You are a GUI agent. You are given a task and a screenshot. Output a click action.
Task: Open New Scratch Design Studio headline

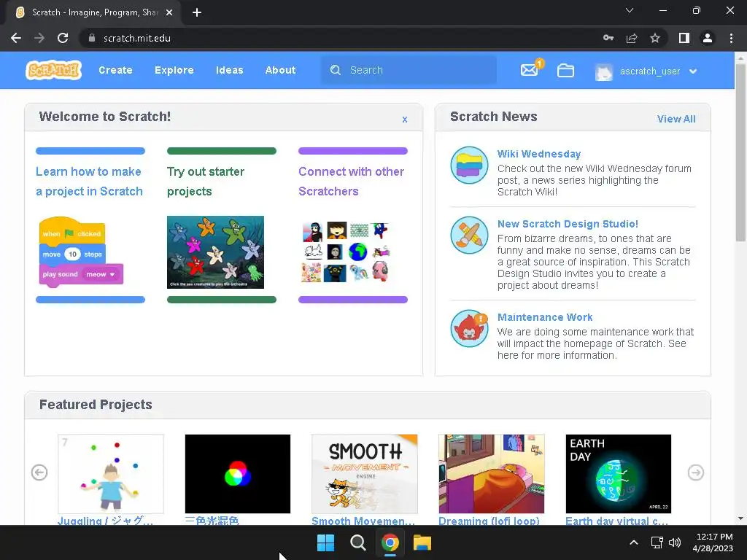[568, 224]
